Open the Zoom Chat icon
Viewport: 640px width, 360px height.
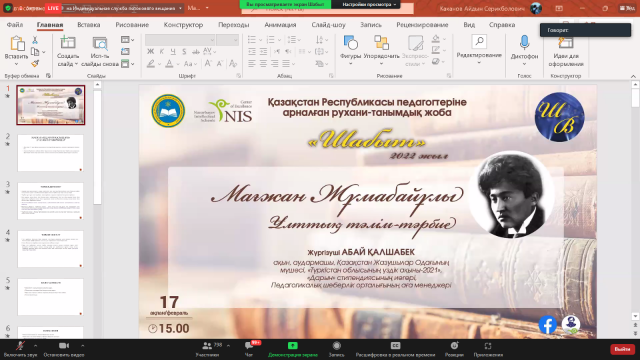249,346
